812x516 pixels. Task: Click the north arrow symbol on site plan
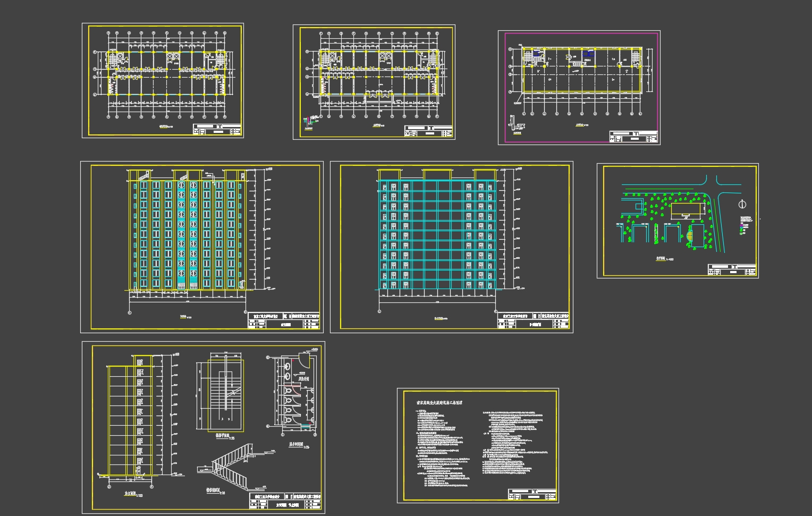(742, 205)
